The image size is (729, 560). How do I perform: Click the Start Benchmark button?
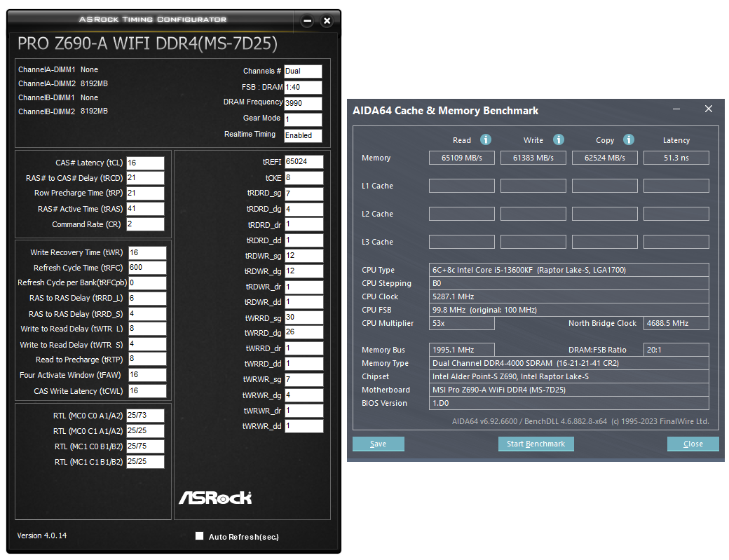(536, 444)
